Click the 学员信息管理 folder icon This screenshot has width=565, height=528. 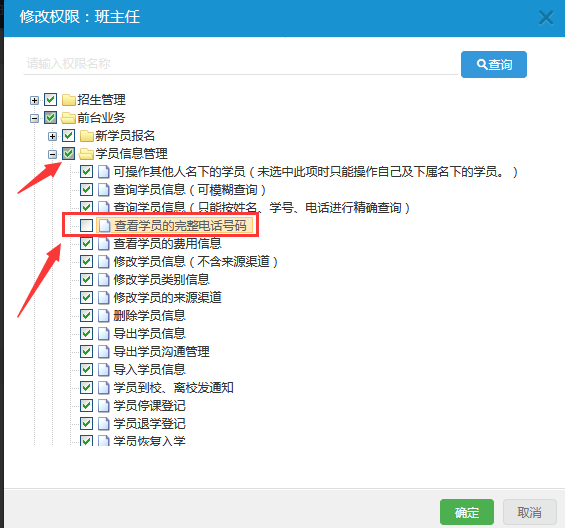click(x=86, y=154)
